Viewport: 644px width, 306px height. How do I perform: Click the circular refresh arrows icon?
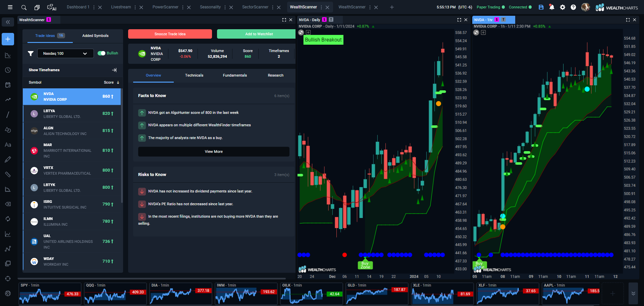pyautogui.click(x=8, y=219)
